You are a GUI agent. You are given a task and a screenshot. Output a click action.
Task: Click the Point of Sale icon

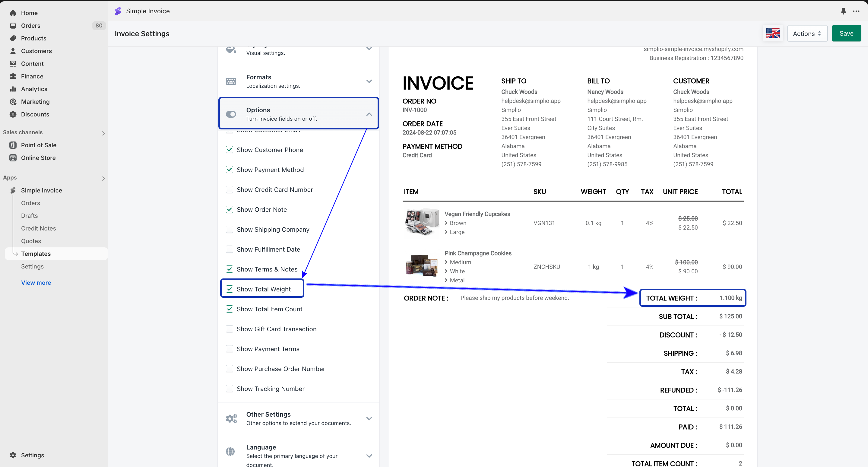coord(13,145)
